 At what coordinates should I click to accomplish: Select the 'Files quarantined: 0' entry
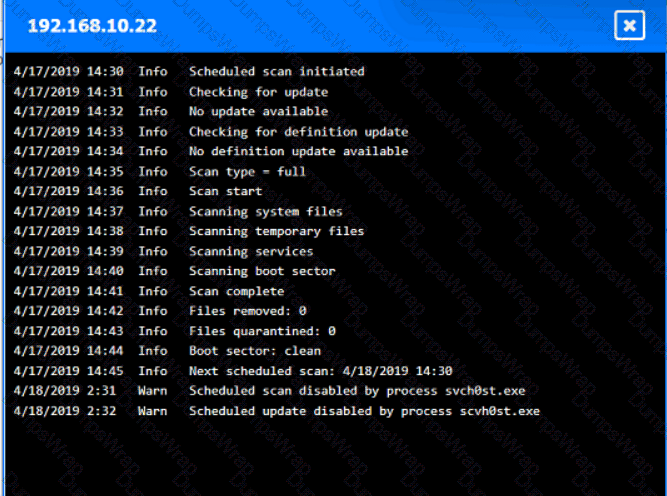coord(262,331)
